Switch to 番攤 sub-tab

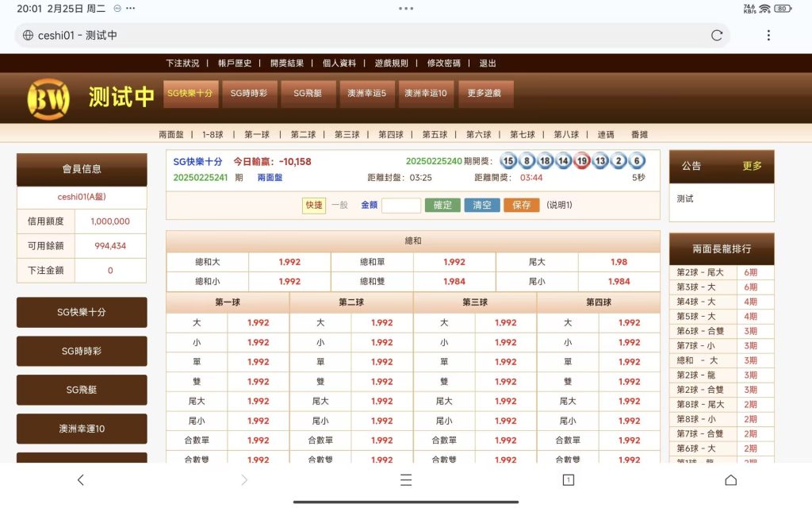click(640, 135)
